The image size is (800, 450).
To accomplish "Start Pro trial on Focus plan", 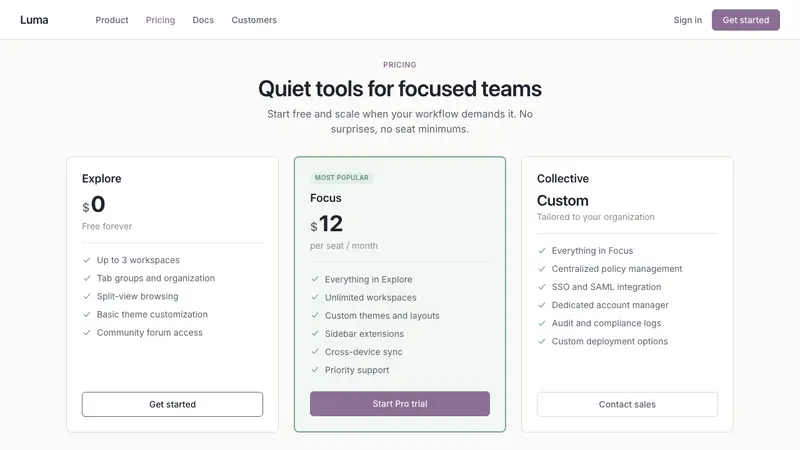I will 400,404.
